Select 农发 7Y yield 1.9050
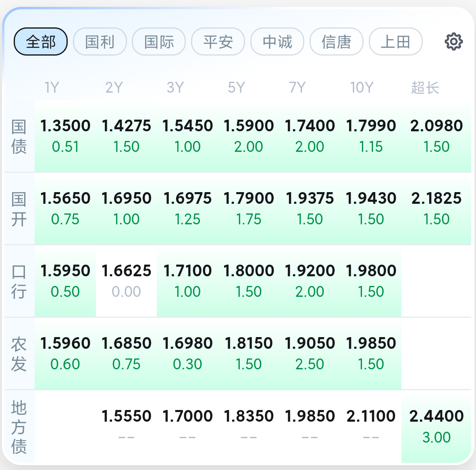Image resolution: width=476 pixels, height=470 pixels. (x=310, y=353)
